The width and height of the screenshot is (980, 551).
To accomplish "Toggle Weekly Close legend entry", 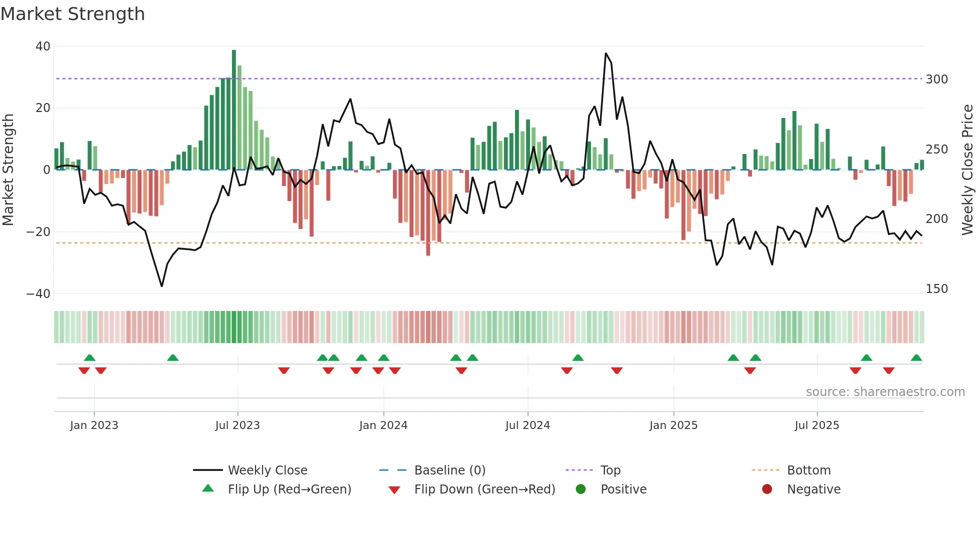I will click(x=267, y=470).
